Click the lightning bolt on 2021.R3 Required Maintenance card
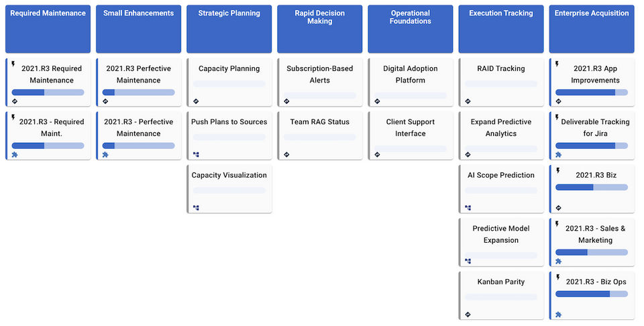This screenshot has width=644, height=326. click(13, 64)
